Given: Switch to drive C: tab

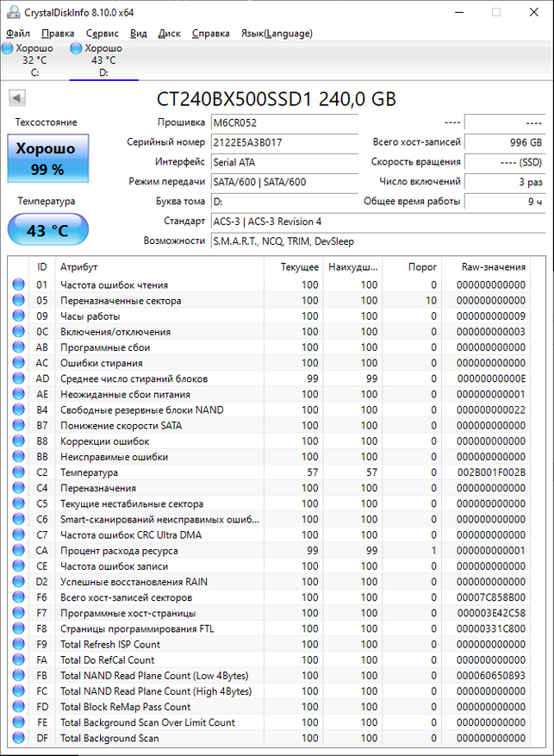Looking at the screenshot, I should 34,60.
